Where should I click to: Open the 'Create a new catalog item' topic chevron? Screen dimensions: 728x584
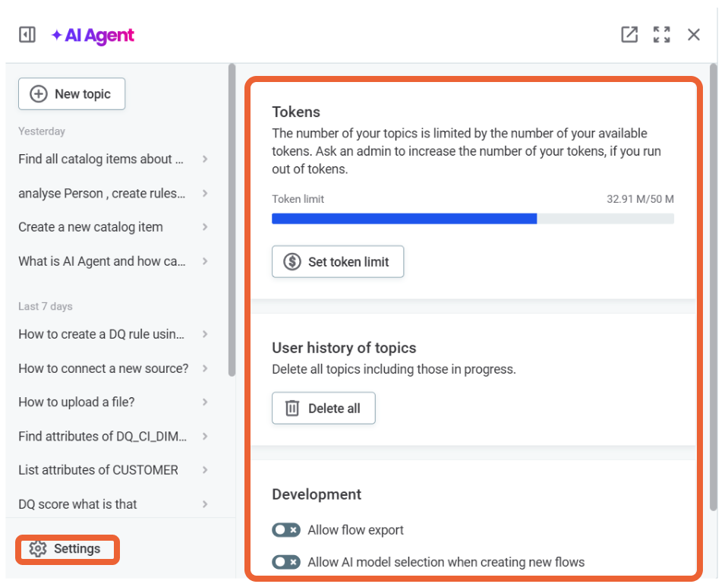[205, 227]
